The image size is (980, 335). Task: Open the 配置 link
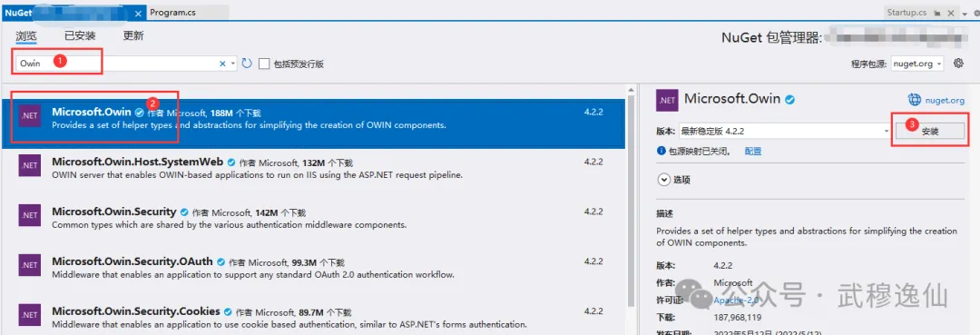tap(753, 152)
